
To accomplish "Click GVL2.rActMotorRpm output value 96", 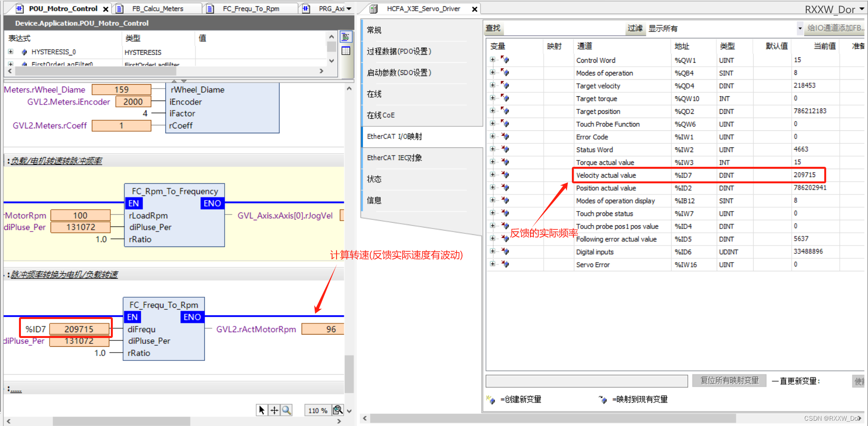I will [323, 329].
